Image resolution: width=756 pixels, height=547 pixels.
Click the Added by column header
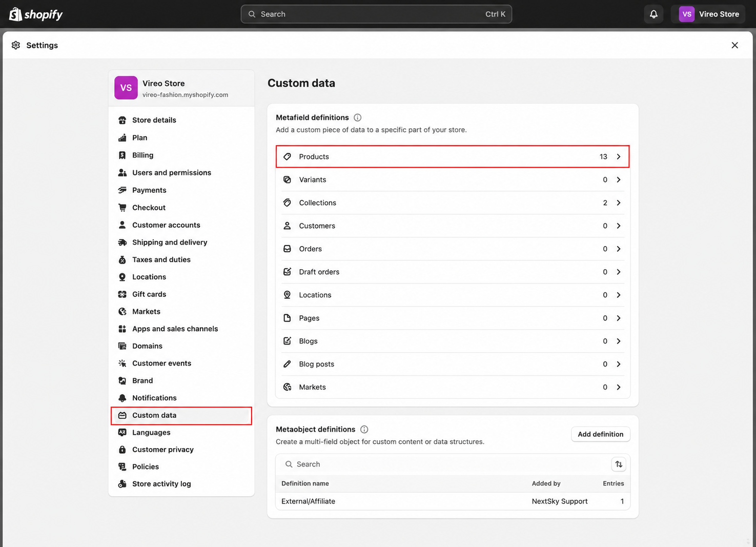[x=546, y=483]
